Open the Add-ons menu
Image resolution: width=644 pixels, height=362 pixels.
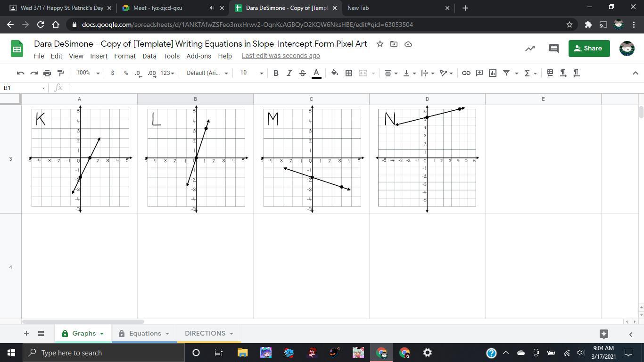coord(199,56)
